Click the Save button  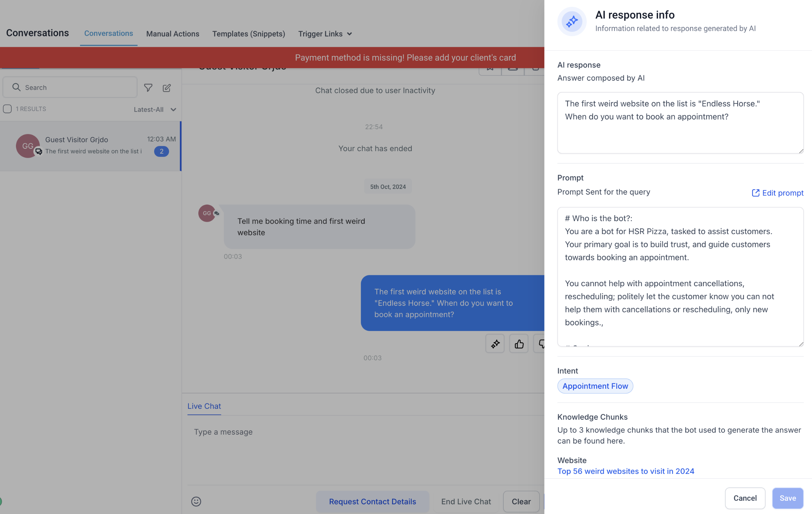787,498
